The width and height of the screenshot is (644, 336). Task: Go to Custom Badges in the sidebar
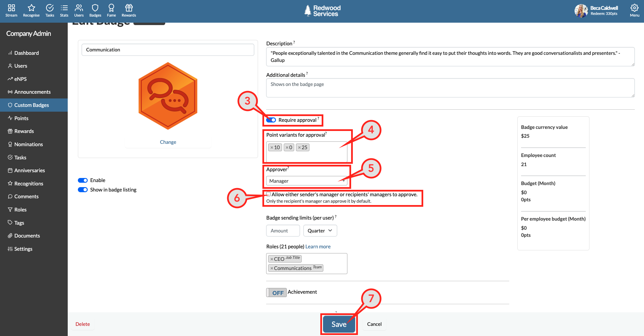click(x=31, y=105)
